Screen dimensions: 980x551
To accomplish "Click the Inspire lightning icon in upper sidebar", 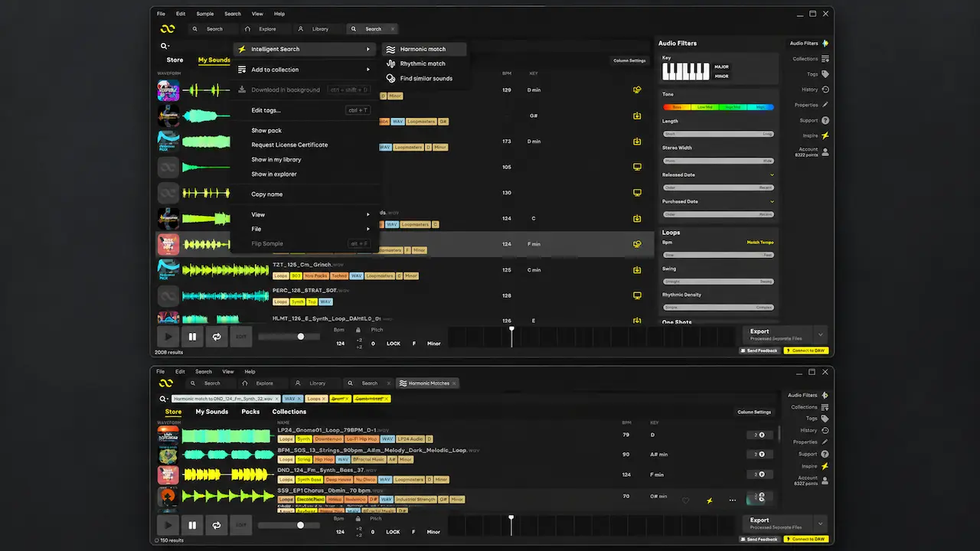I will click(825, 135).
